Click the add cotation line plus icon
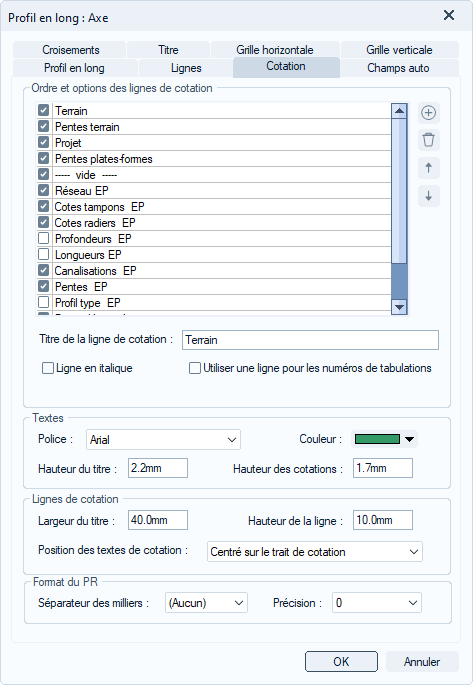The image size is (473, 685). (x=428, y=113)
